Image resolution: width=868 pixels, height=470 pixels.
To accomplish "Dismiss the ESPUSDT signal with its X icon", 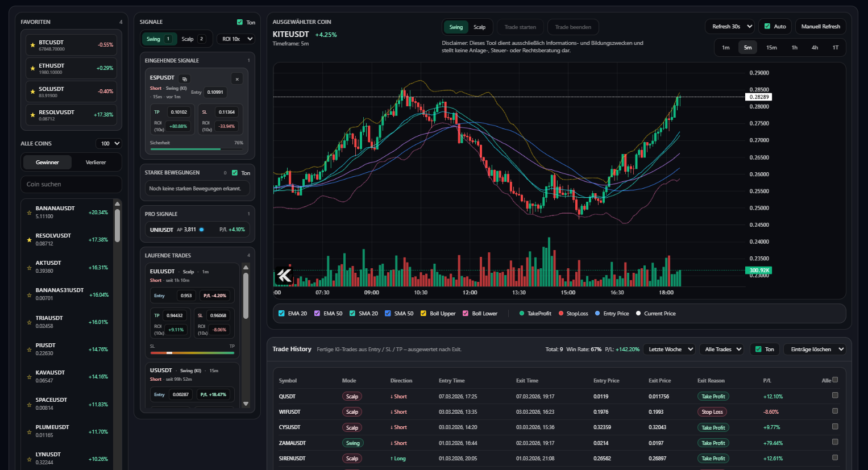I will [237, 78].
